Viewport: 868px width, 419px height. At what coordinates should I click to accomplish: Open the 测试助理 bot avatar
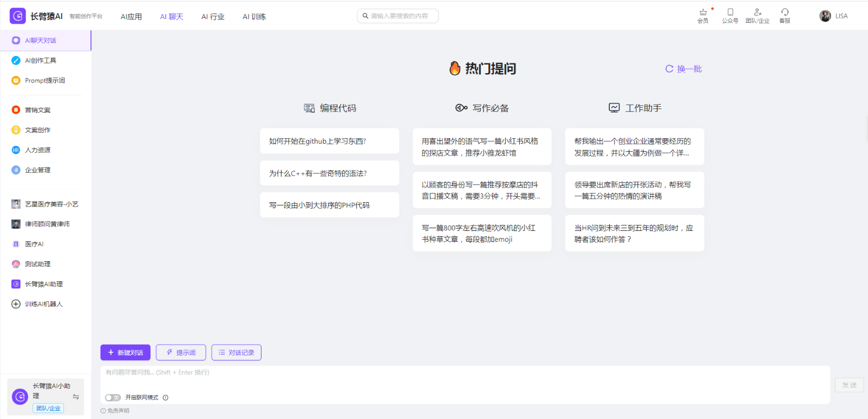click(x=16, y=264)
